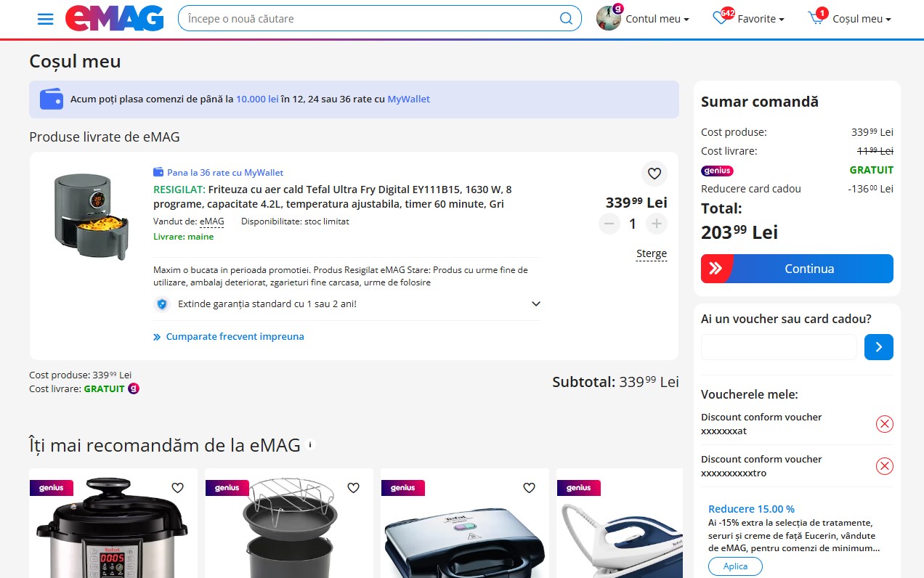The image size is (924, 578).
Task: Click the 'Livrare: maine' text
Action: pos(184,237)
